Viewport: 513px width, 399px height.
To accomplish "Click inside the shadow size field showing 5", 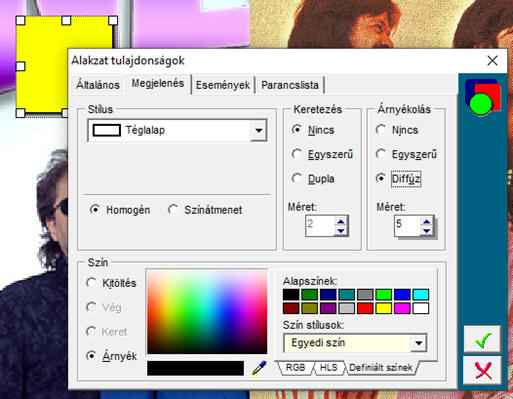I will tap(407, 226).
